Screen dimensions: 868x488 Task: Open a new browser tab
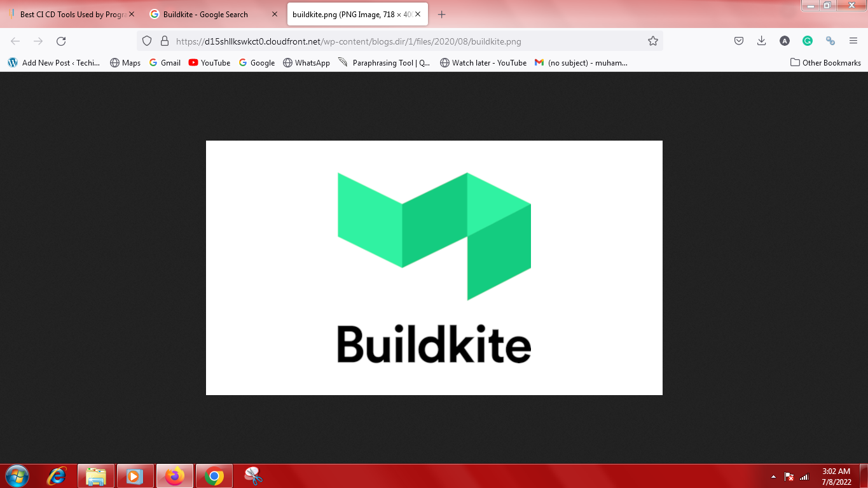click(442, 14)
